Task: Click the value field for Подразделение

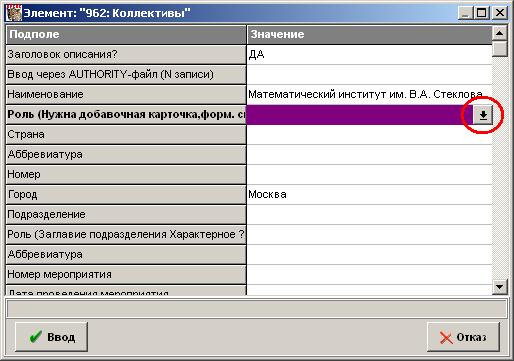Action: point(369,215)
